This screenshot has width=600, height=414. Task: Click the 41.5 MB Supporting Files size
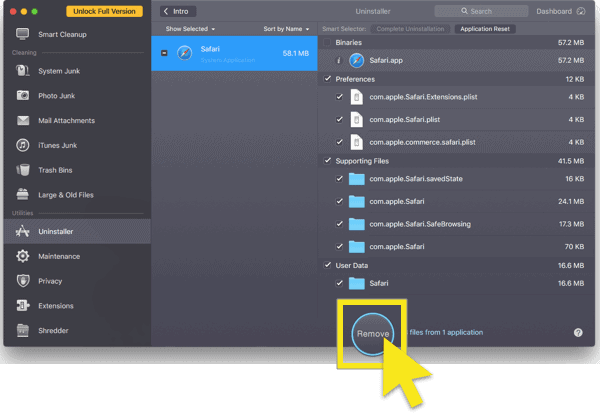click(x=571, y=161)
